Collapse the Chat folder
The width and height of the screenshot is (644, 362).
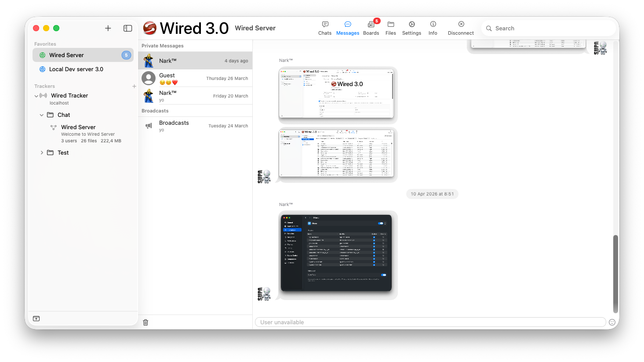point(42,115)
